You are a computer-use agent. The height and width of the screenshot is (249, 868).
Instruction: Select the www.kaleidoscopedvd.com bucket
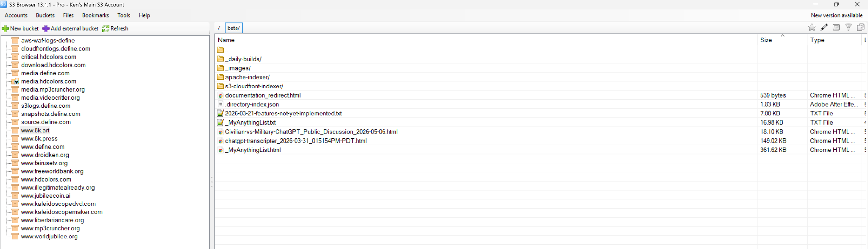(58, 204)
